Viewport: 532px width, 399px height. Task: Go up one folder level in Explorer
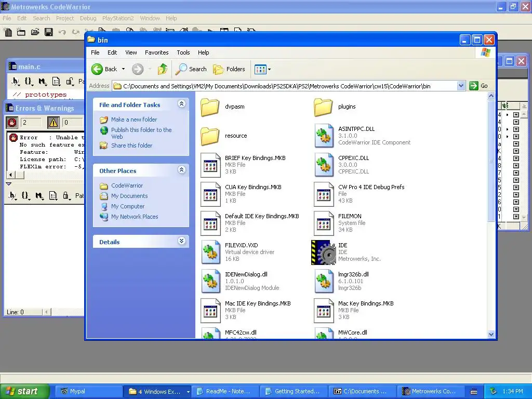163,69
